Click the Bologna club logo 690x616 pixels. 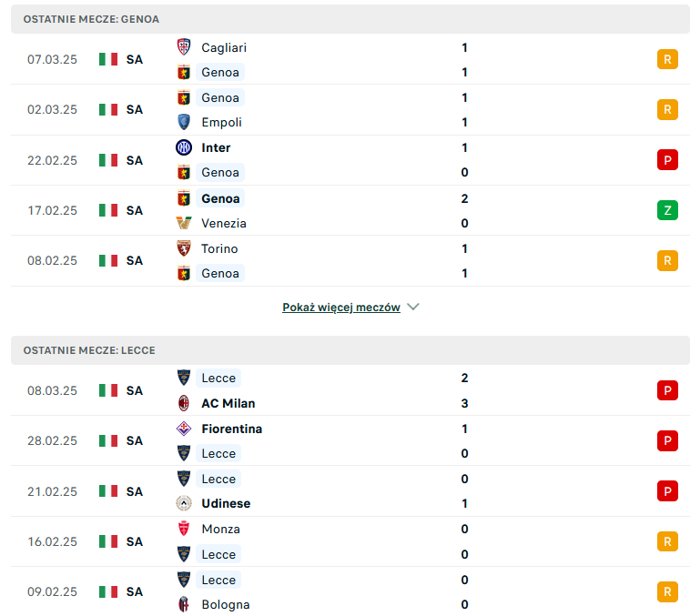[184, 604]
